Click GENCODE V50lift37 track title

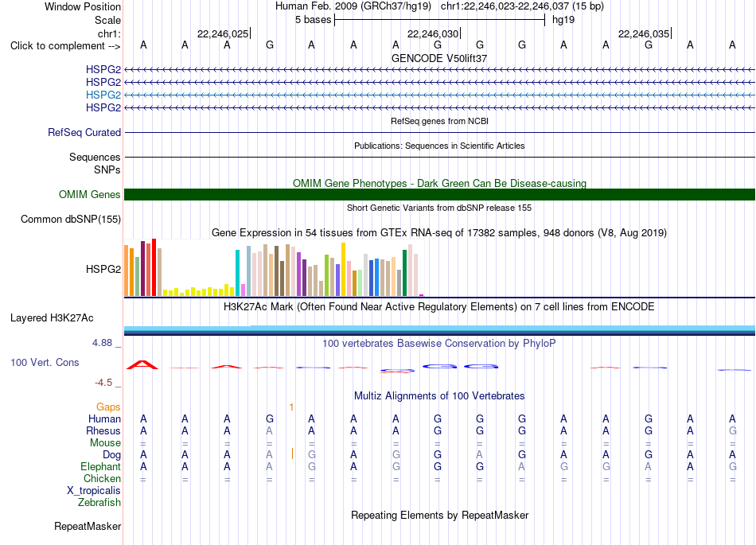click(439, 58)
